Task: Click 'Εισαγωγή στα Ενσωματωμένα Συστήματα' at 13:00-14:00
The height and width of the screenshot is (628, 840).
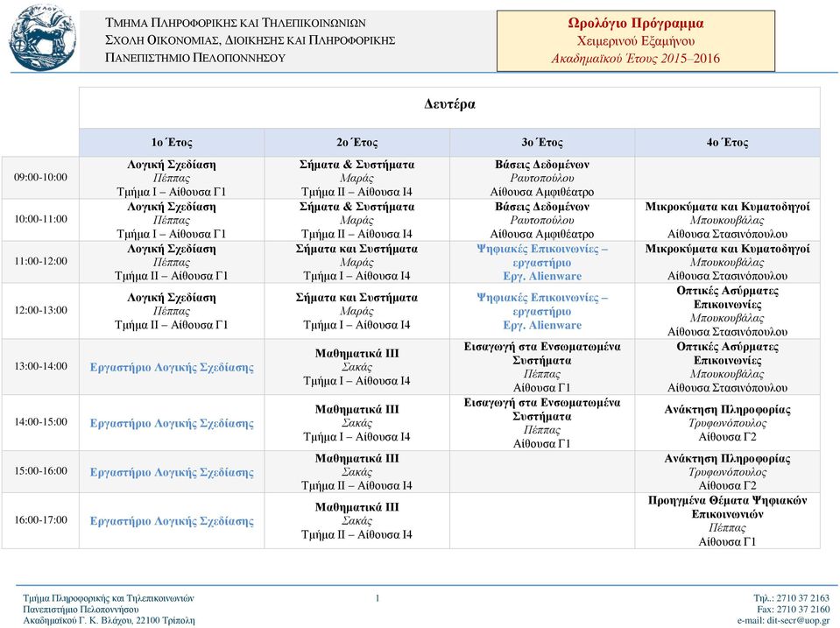Action: pos(542,366)
